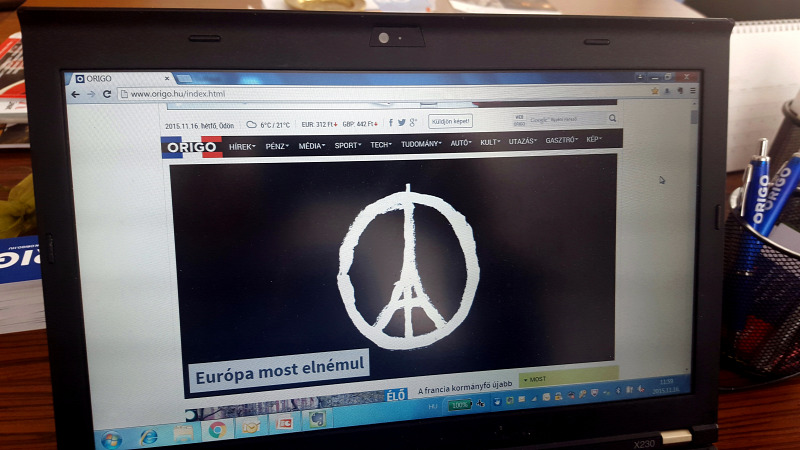Click the HU language indicator

tap(433, 406)
